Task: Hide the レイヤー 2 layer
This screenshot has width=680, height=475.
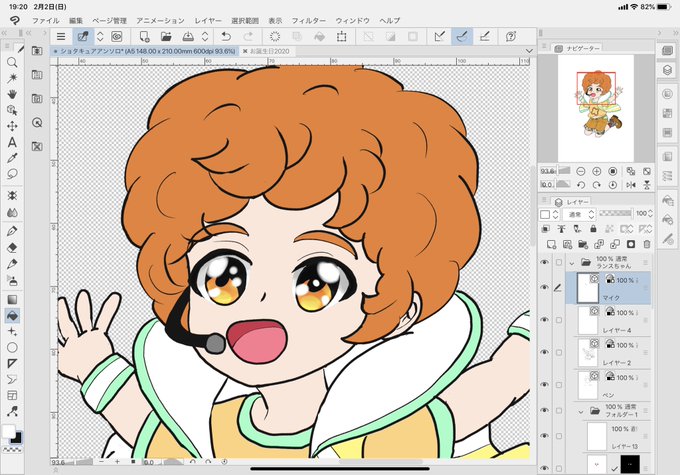Action: (x=545, y=352)
